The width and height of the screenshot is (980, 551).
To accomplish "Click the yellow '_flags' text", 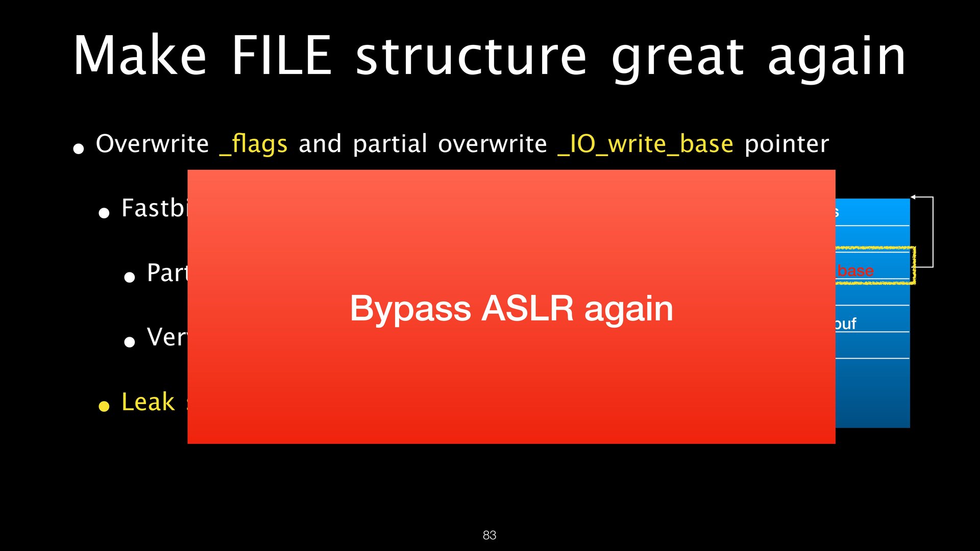I will [253, 144].
